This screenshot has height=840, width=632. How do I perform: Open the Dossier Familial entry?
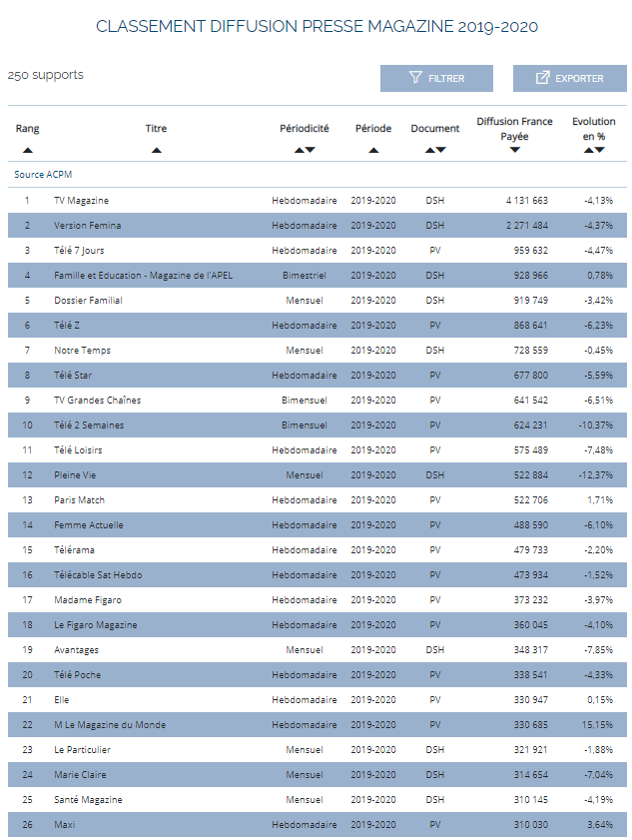(x=89, y=301)
